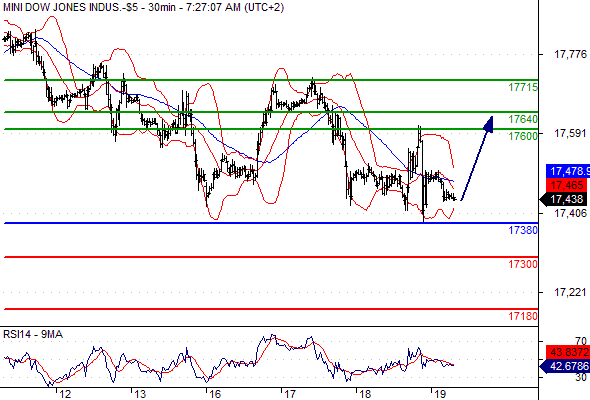Click the black 17,438 current price tag

563,199
